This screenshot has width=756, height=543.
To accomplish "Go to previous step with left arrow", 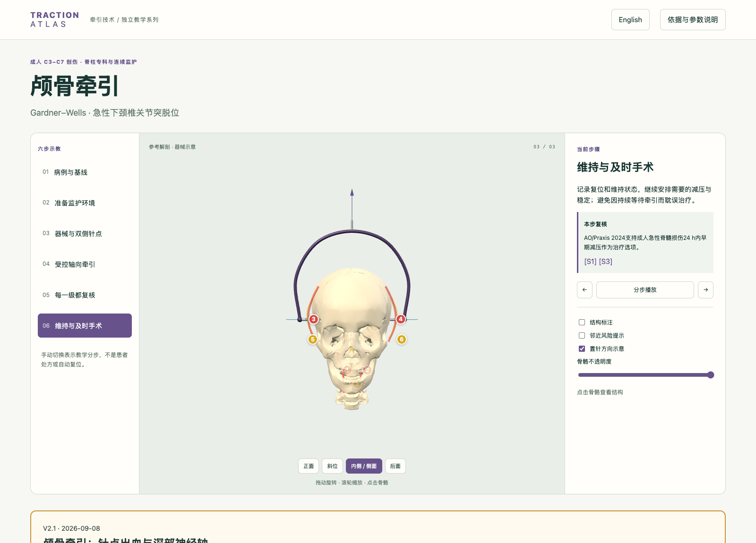I will click(584, 290).
